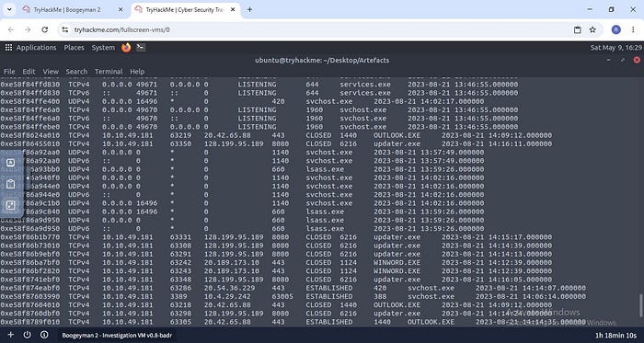Select address 0xe58f86b1b770 in terminal
This screenshot has height=343, width=644.
click(x=30, y=237)
